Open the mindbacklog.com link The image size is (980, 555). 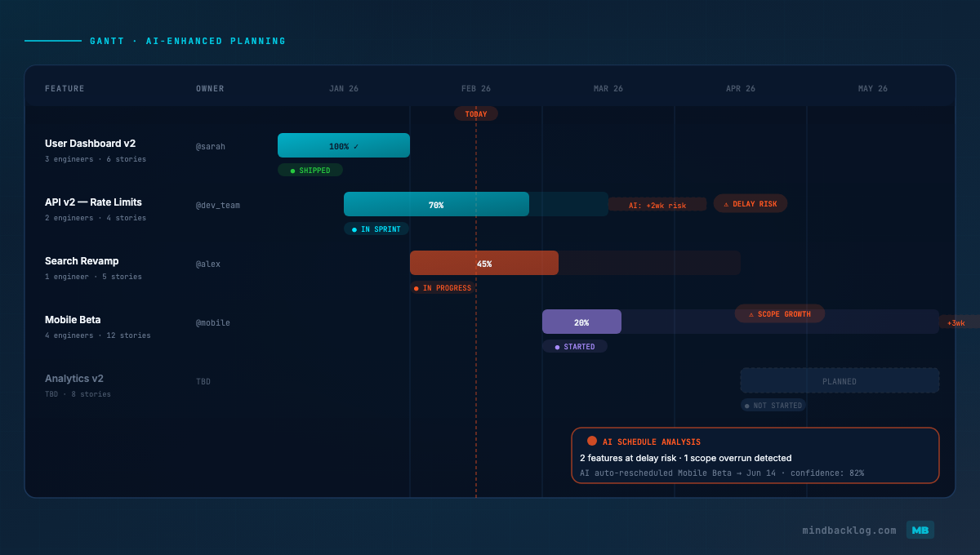pyautogui.click(x=849, y=531)
